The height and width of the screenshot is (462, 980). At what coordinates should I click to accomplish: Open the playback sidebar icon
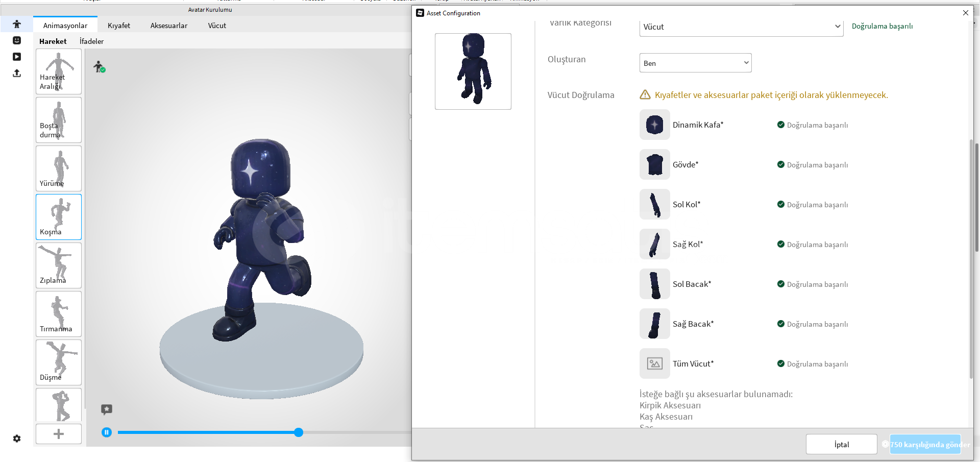point(17,57)
